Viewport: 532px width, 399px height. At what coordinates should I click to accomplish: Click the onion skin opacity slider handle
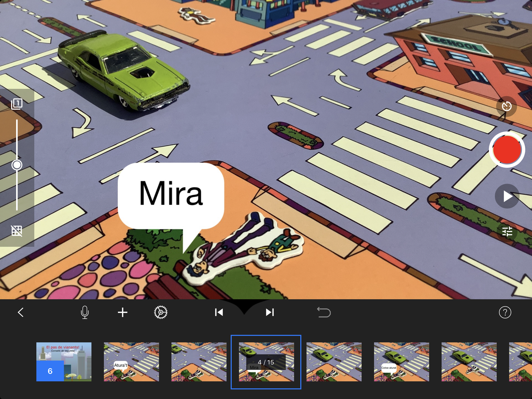[17, 165]
